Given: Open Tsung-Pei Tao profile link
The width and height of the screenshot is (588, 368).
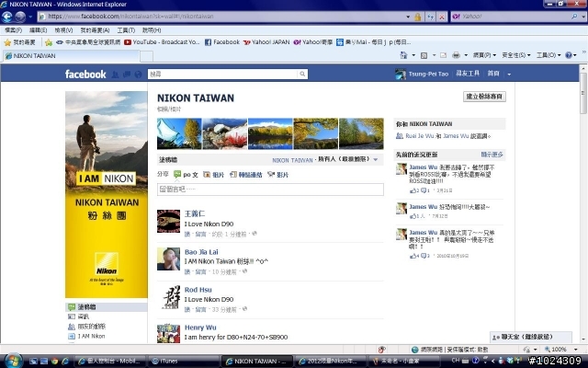Looking at the screenshot, I should click(428, 74).
